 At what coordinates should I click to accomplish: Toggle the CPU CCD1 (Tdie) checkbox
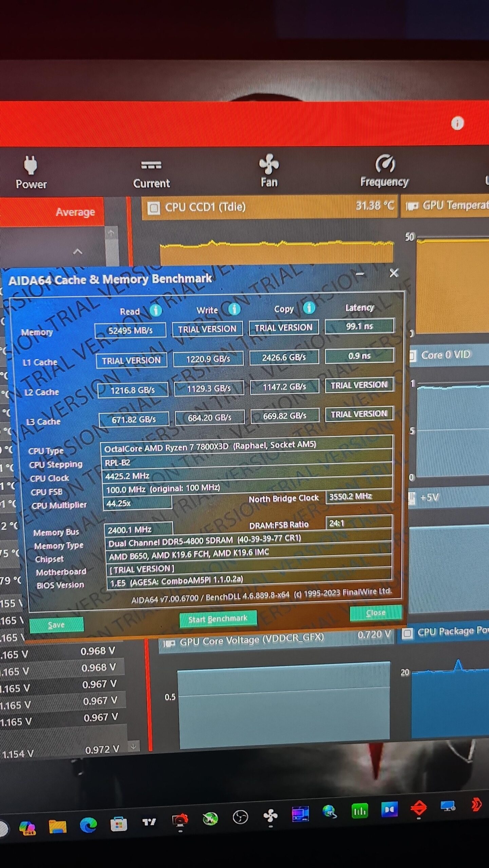point(153,208)
